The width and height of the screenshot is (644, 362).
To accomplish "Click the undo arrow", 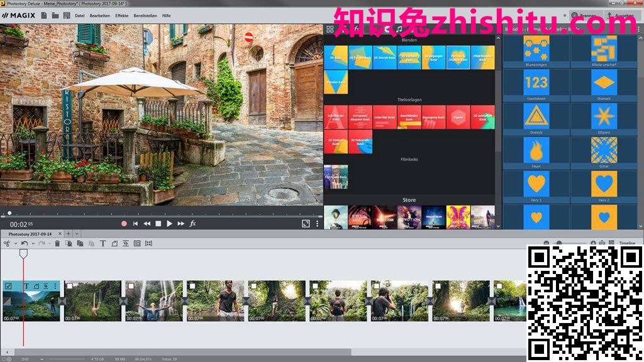I will pos(25,243).
